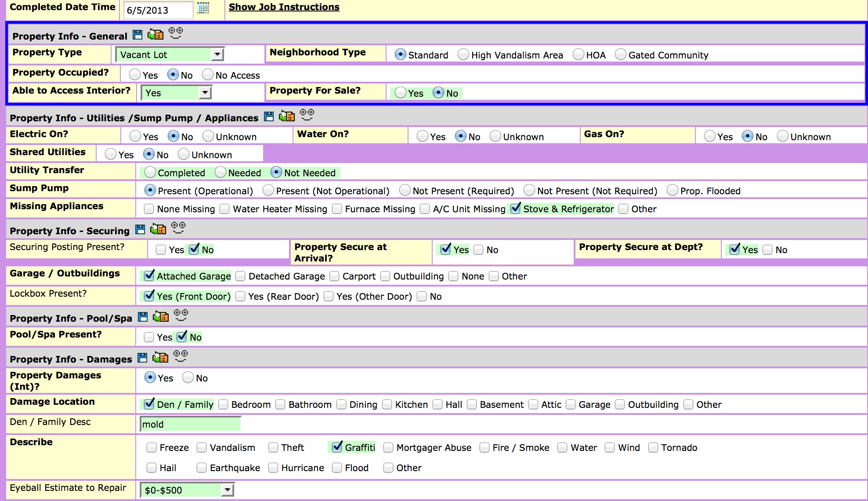Click the save disk icon beside Property Info - General
The height and width of the screenshot is (501, 868).
(137, 34)
